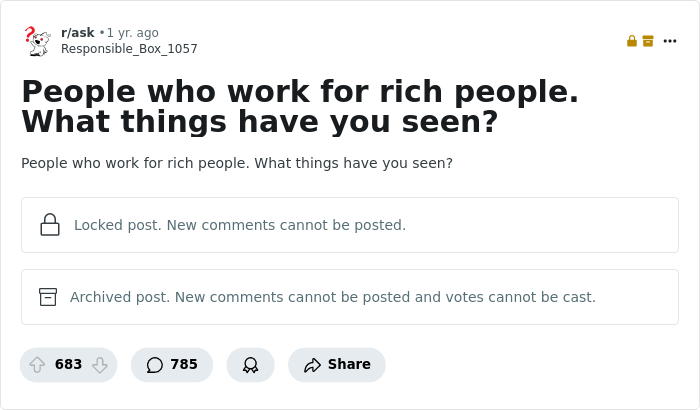Click the Share arrow icon

click(x=312, y=365)
